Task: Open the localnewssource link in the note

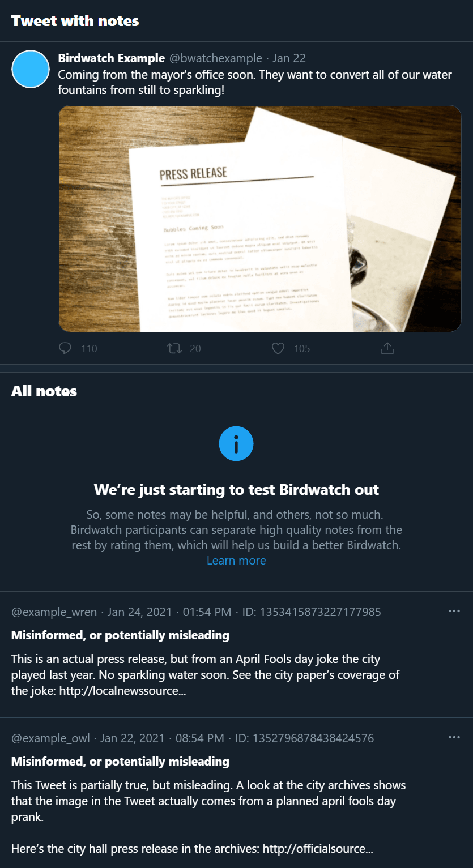Action: click(123, 691)
